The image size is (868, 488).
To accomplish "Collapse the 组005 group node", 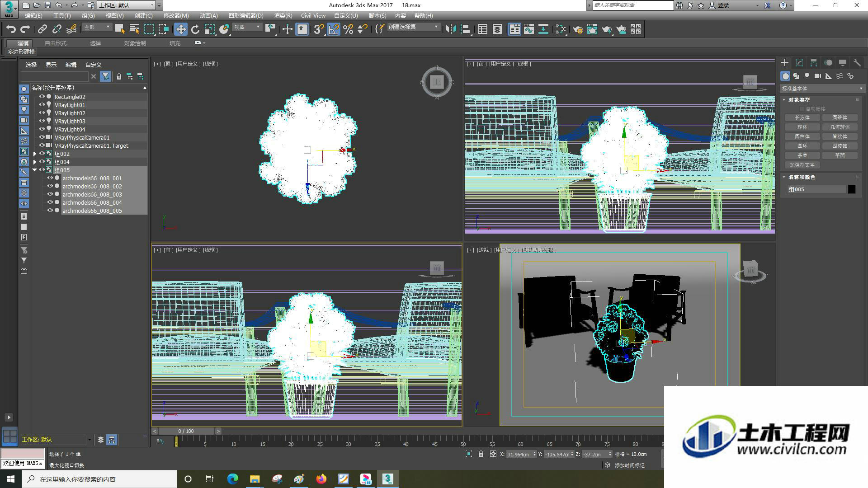I will (35, 170).
